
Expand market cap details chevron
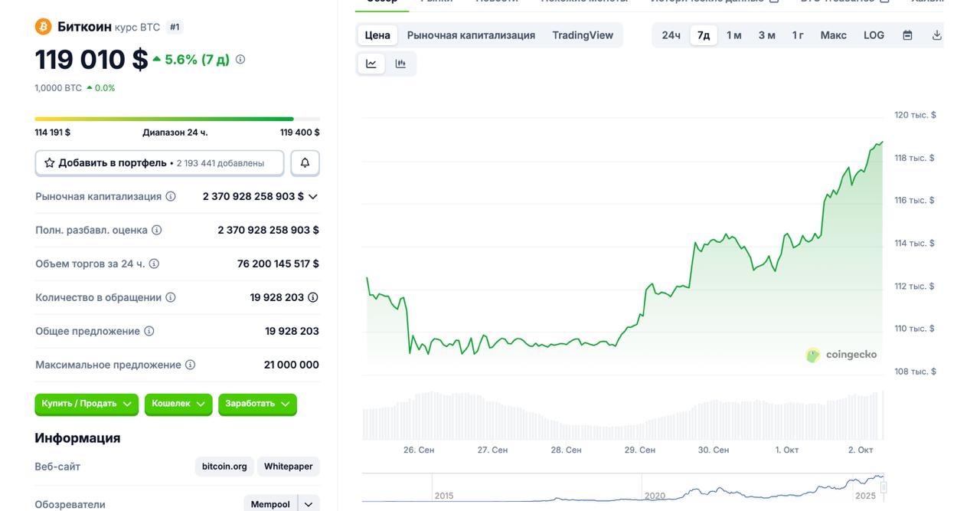click(x=312, y=197)
